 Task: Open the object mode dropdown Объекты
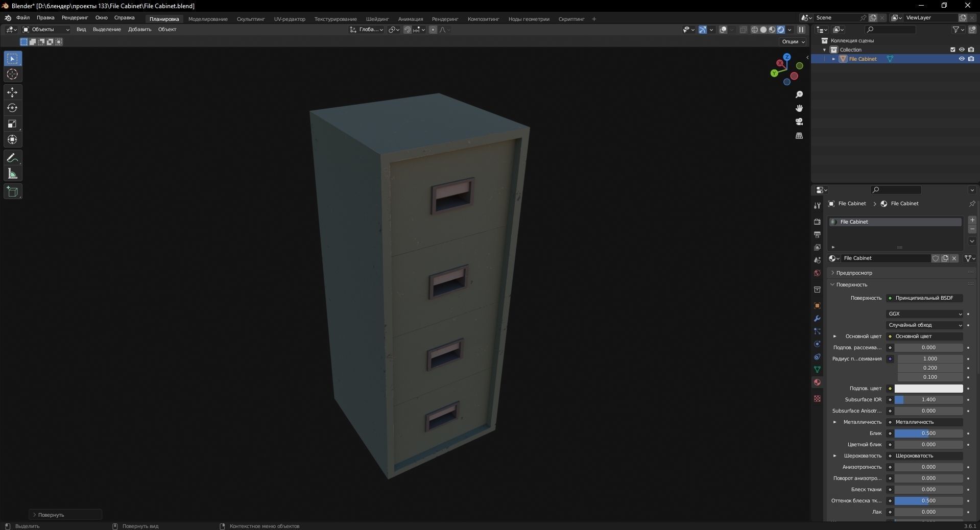(x=46, y=30)
